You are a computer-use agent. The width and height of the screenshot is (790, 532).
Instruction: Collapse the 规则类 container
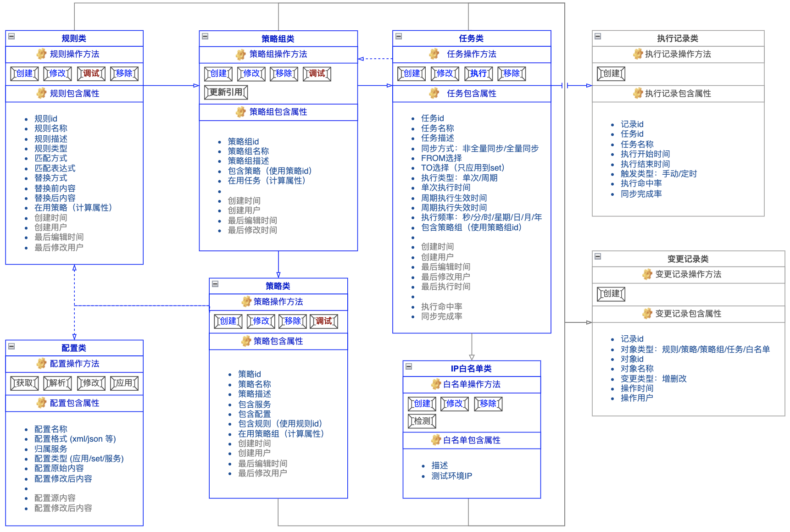pyautogui.click(x=12, y=36)
